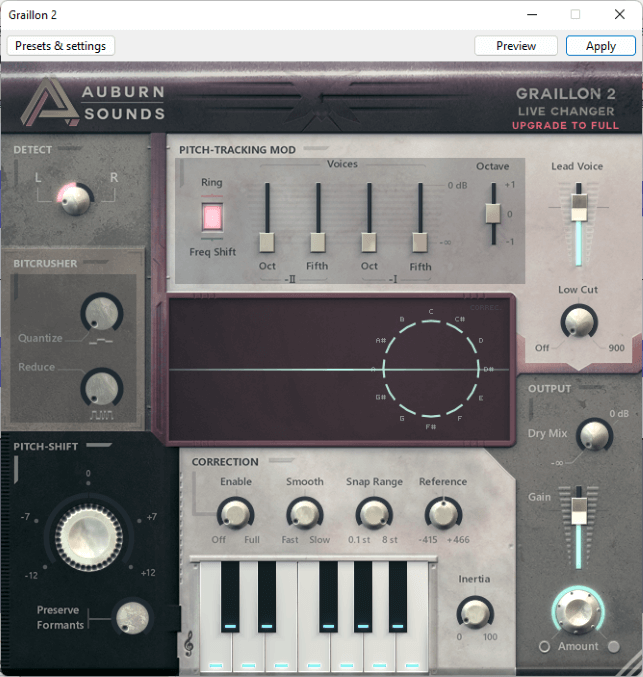Toggle the Ring / Freq Shift switch
643x677 pixels.
(212, 217)
